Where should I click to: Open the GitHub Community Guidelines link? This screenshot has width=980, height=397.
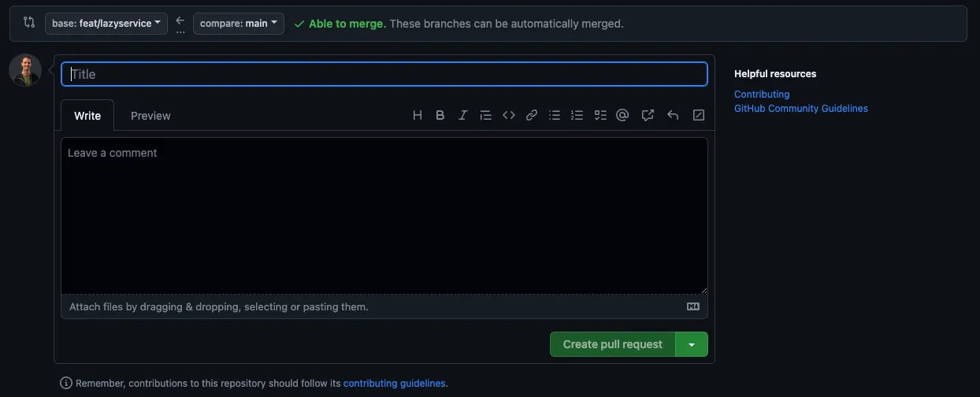tap(800, 109)
